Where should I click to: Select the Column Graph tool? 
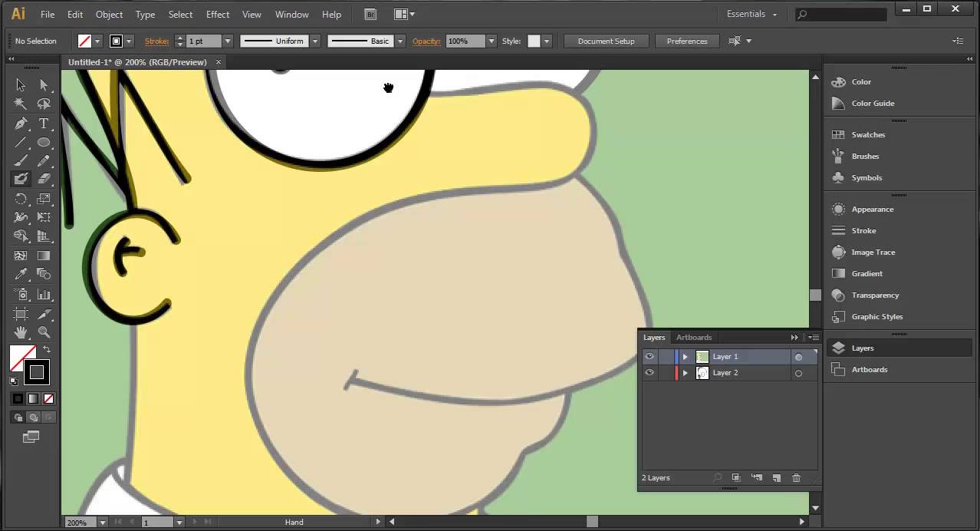44,294
